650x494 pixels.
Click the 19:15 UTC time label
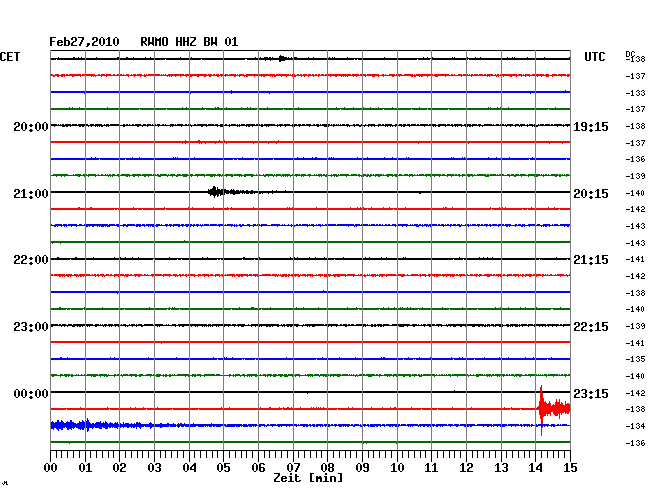click(x=591, y=126)
